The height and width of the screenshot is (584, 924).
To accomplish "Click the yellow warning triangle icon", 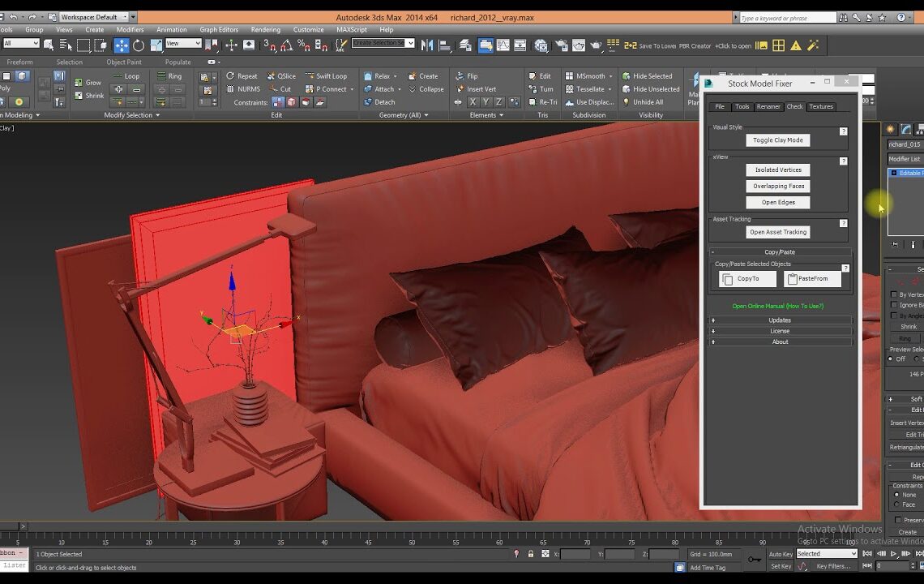I will point(797,45).
